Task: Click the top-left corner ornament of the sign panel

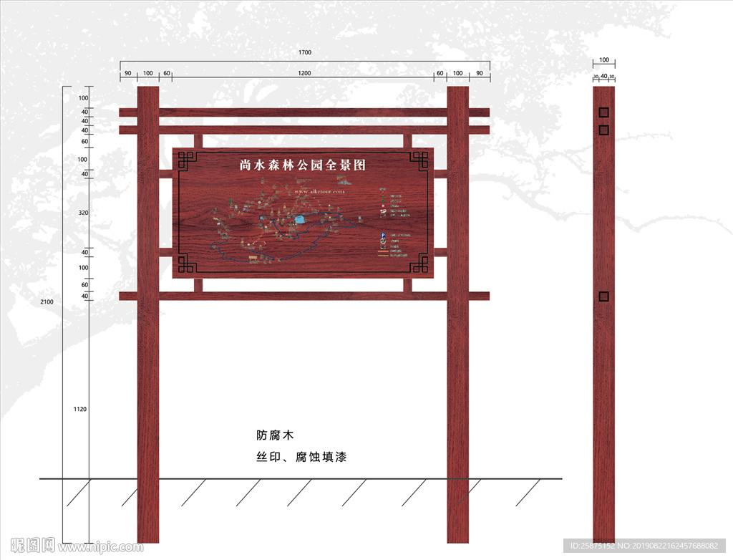Action: coord(186,160)
